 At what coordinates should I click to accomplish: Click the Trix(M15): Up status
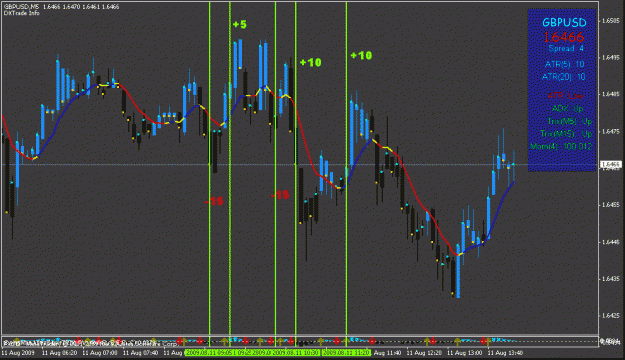(x=566, y=134)
